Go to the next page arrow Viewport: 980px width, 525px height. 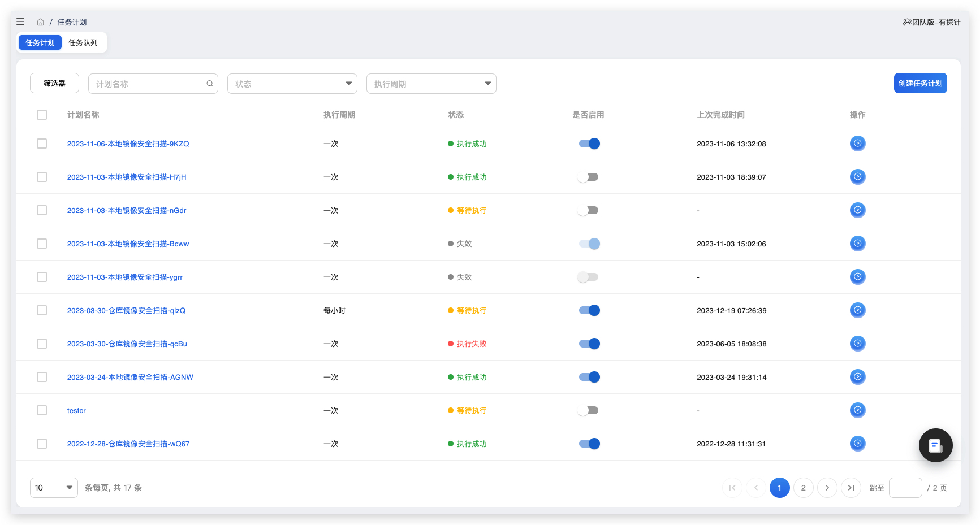pyautogui.click(x=827, y=488)
